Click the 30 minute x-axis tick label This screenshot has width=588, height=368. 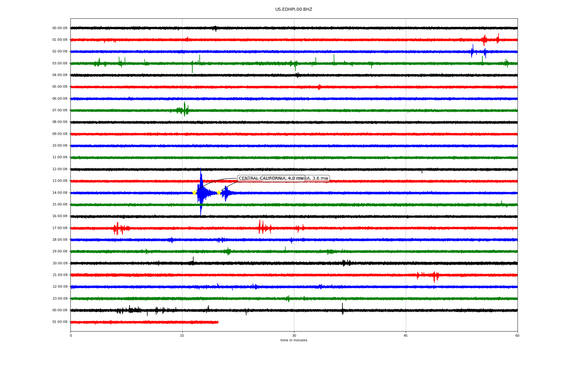coord(294,335)
